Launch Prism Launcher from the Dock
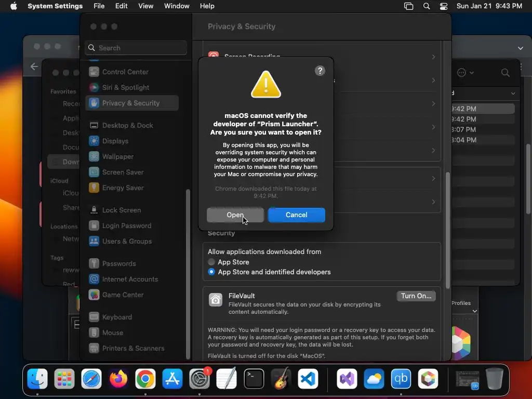This screenshot has width=532, height=399. (428, 379)
